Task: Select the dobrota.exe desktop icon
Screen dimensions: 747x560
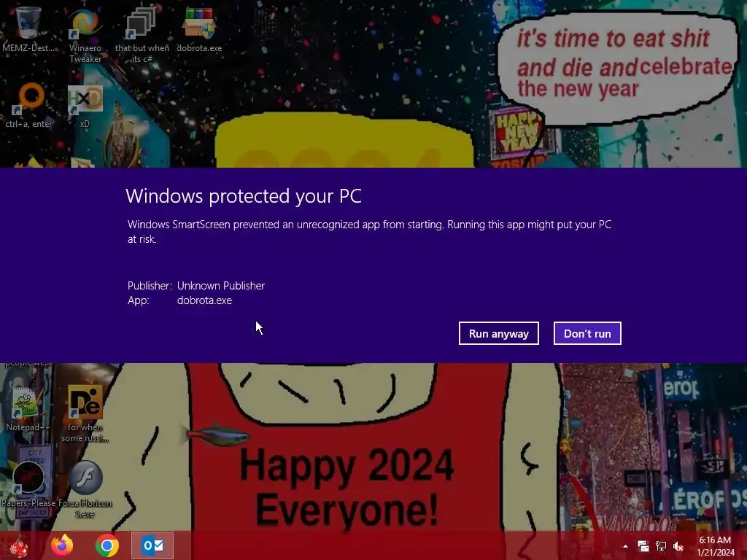Action: click(199, 28)
